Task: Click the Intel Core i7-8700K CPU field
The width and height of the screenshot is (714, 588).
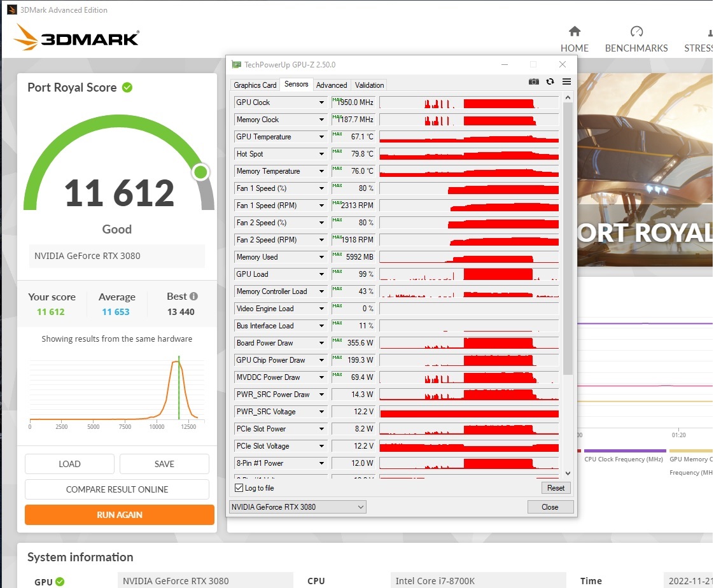Action: pos(478,580)
